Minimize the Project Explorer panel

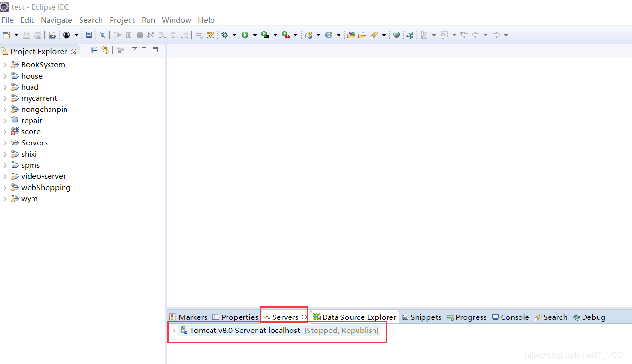[144, 49]
